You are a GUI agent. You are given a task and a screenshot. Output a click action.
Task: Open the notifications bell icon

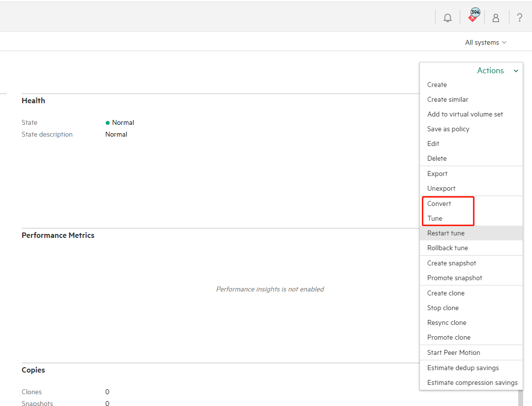pos(447,18)
